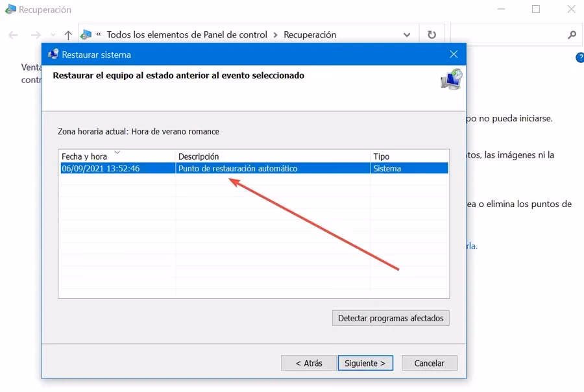Click the search magnifier icon
Viewport: 584px width, 392px height.
[x=571, y=35]
